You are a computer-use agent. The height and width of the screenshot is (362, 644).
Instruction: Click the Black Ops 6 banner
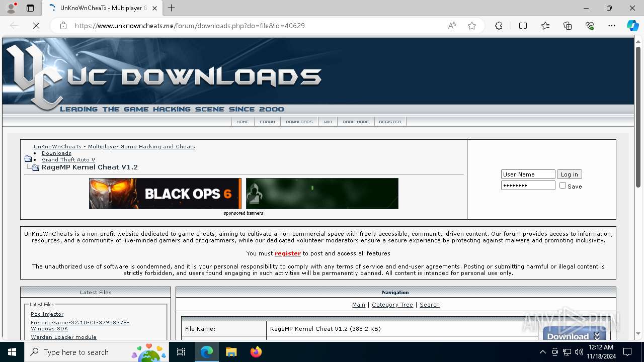click(x=165, y=194)
